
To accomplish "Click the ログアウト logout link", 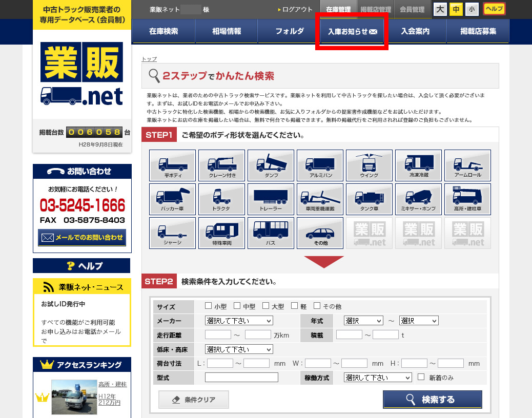I will point(295,10).
